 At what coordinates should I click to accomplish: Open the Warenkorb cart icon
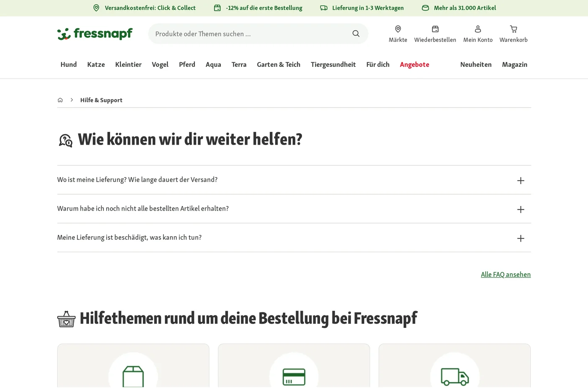[513, 29]
